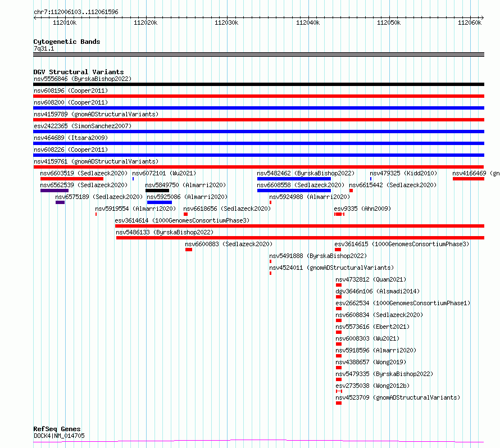Viewport: 500px width, 448px height.
Task: Open nsv4388657 (Wong2019) variant
Action: coord(371,362)
